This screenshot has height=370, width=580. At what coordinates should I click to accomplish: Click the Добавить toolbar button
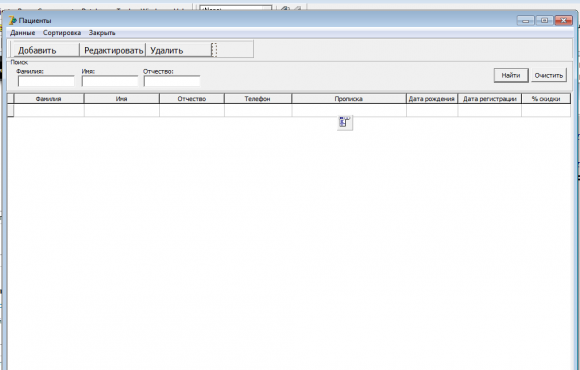click(46, 50)
